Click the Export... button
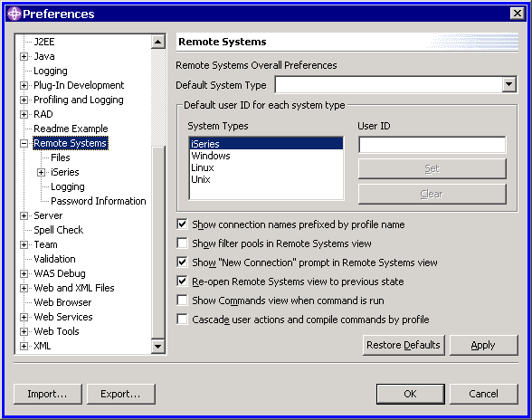 [121, 394]
